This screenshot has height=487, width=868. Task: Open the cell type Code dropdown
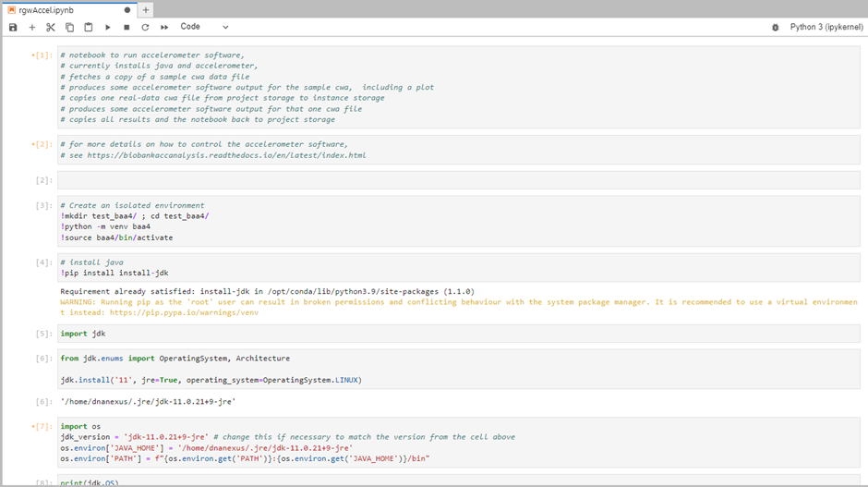click(x=204, y=27)
